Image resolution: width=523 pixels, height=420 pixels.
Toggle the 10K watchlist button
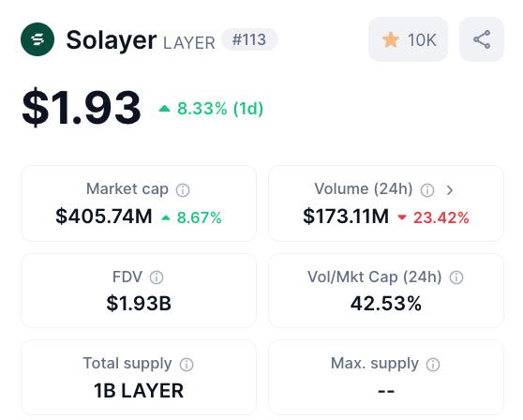(x=408, y=39)
